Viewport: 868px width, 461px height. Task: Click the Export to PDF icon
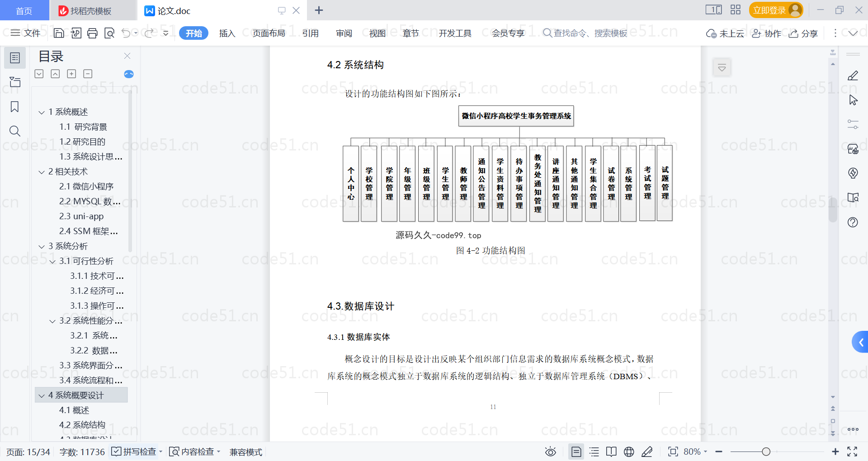76,33
